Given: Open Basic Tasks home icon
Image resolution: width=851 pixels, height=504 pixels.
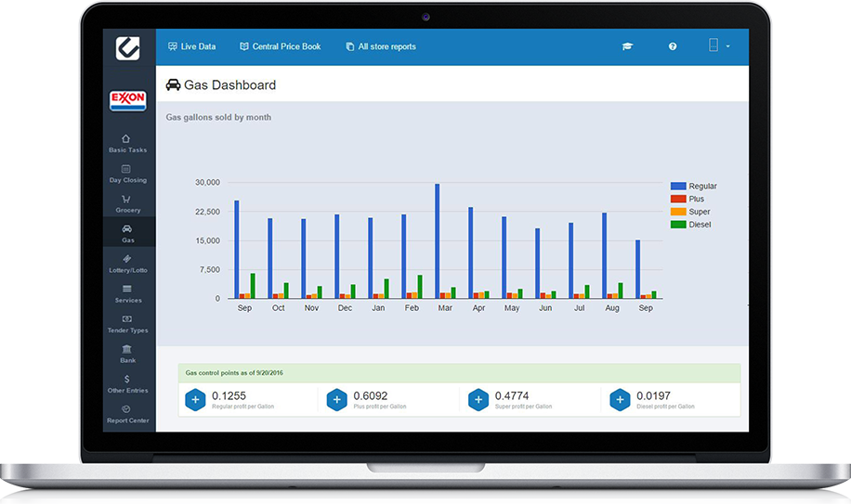Looking at the screenshot, I should pos(126,138).
